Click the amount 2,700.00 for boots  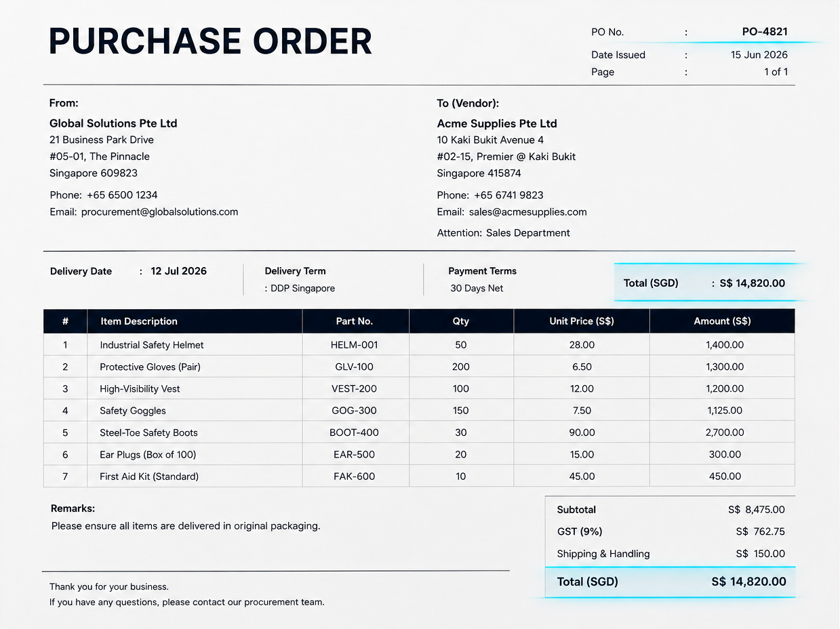point(725,432)
